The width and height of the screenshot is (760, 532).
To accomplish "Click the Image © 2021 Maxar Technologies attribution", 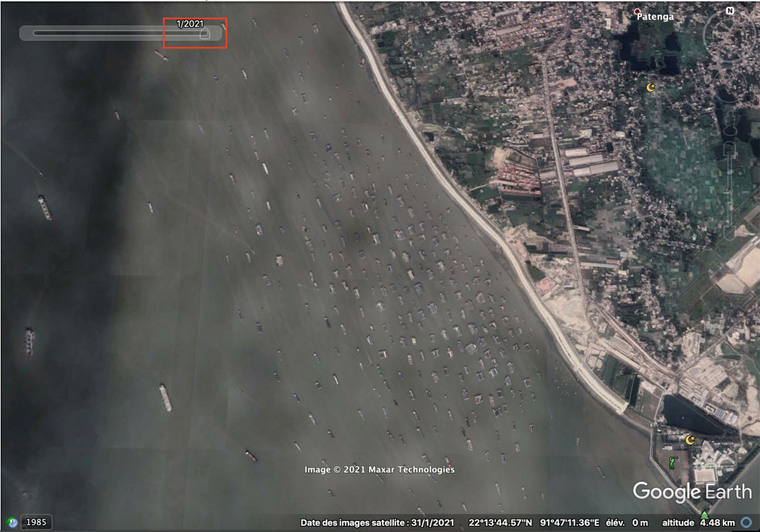I will click(379, 470).
